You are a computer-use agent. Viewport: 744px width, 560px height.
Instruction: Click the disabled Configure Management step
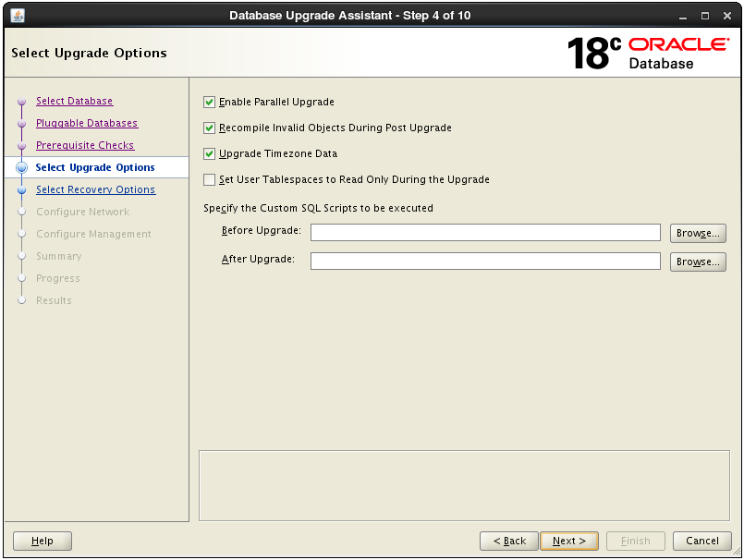(x=93, y=234)
